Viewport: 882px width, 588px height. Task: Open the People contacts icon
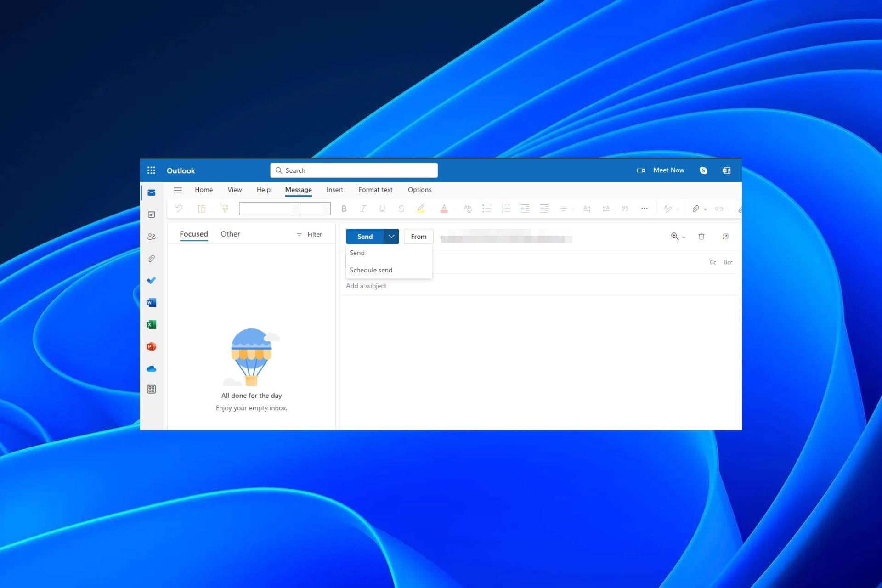tap(151, 237)
